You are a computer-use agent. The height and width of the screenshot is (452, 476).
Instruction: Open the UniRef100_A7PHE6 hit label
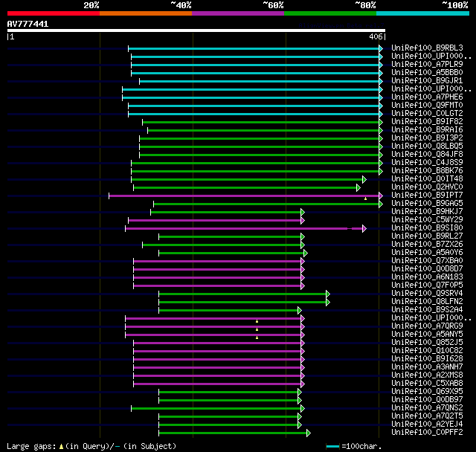[427, 97]
